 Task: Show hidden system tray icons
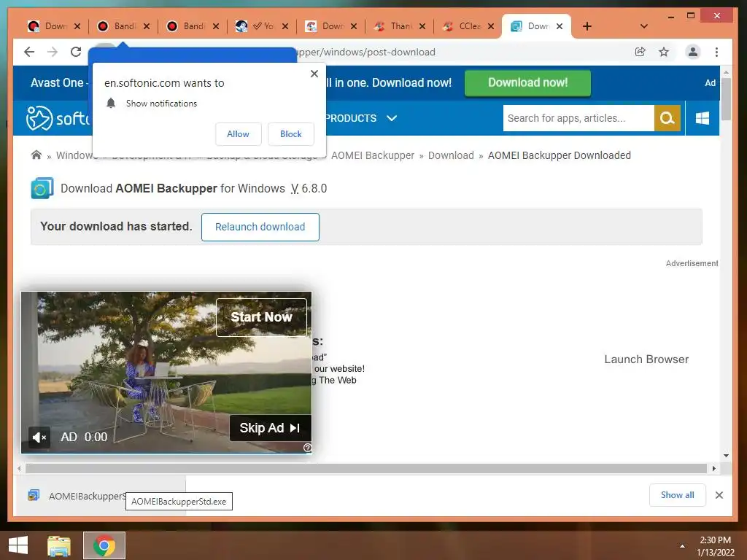(x=682, y=546)
